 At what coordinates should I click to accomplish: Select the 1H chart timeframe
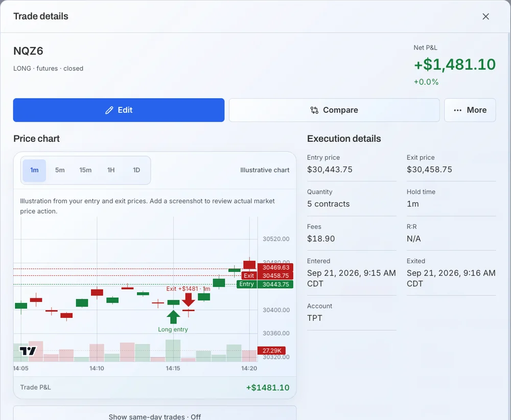(x=111, y=170)
